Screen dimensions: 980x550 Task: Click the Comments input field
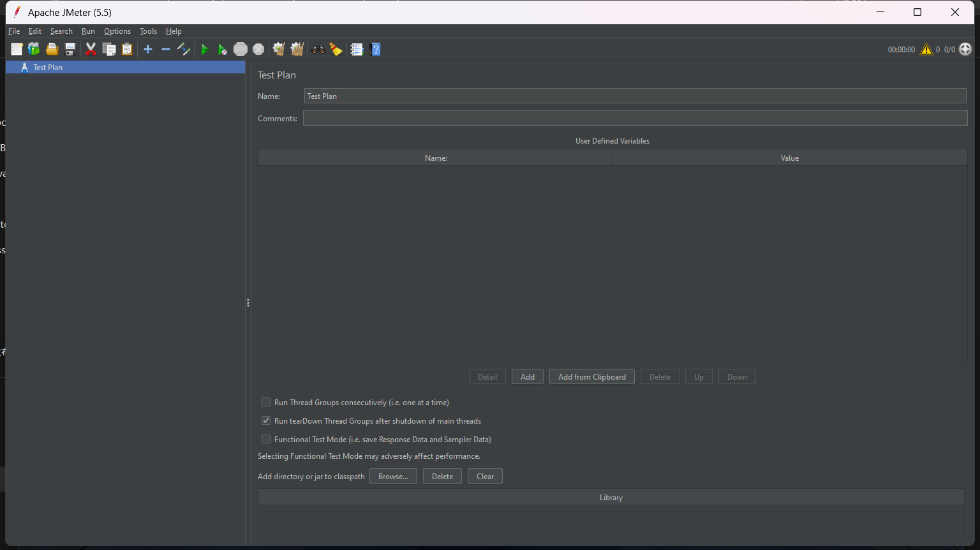click(x=635, y=119)
